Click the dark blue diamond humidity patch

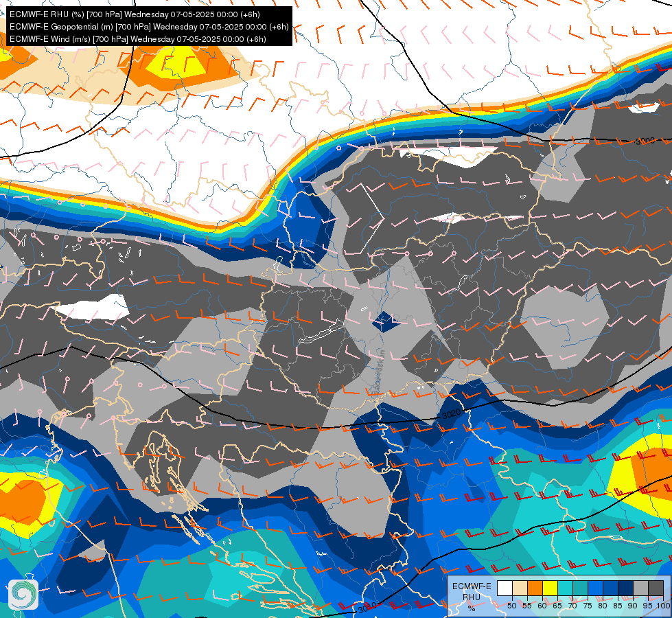pyautogui.click(x=385, y=321)
